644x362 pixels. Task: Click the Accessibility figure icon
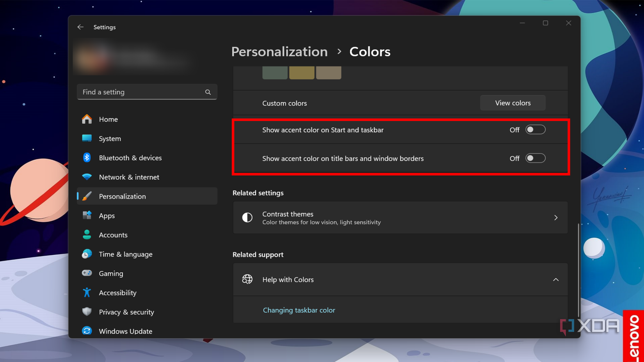pos(87,293)
